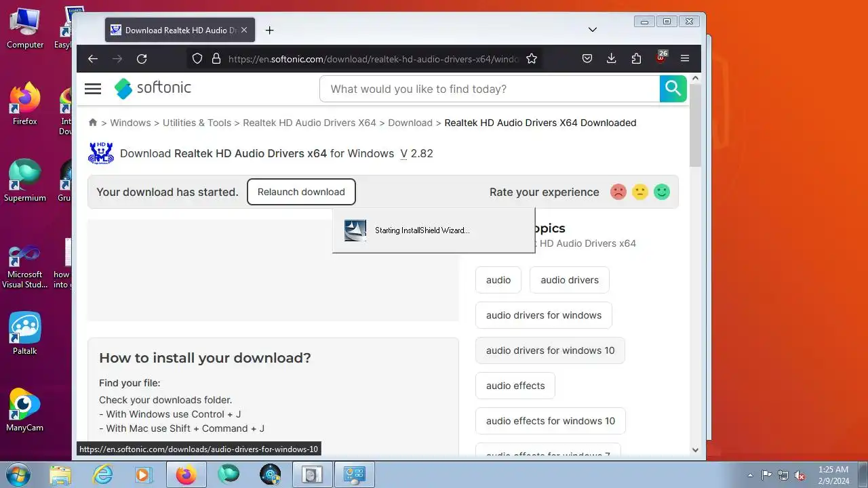
Task: Click the browser address bar URL
Action: (373, 59)
